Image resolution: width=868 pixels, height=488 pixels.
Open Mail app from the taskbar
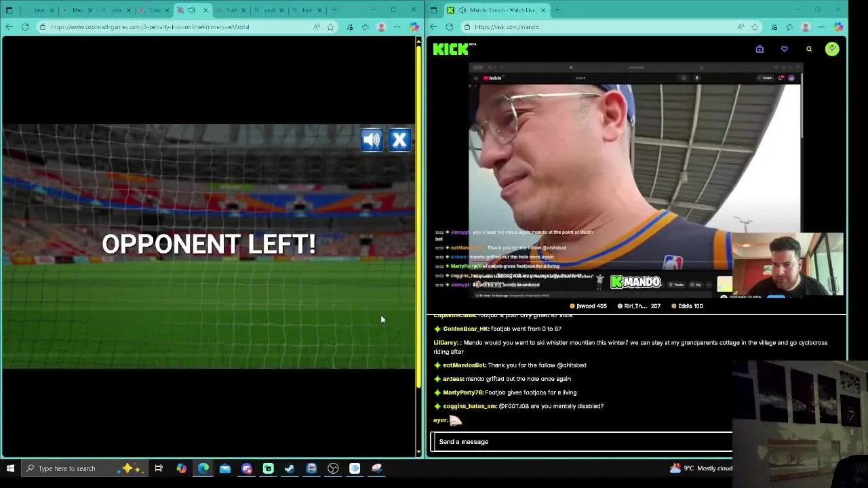pos(225,468)
